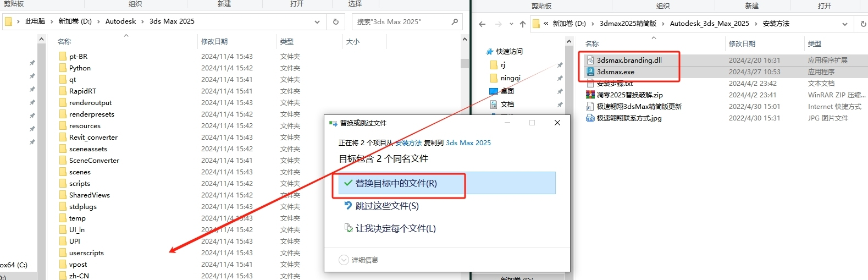This screenshot has height=280, width=868.
Task: Sort left window by 类型 column
Action: pos(286,41)
